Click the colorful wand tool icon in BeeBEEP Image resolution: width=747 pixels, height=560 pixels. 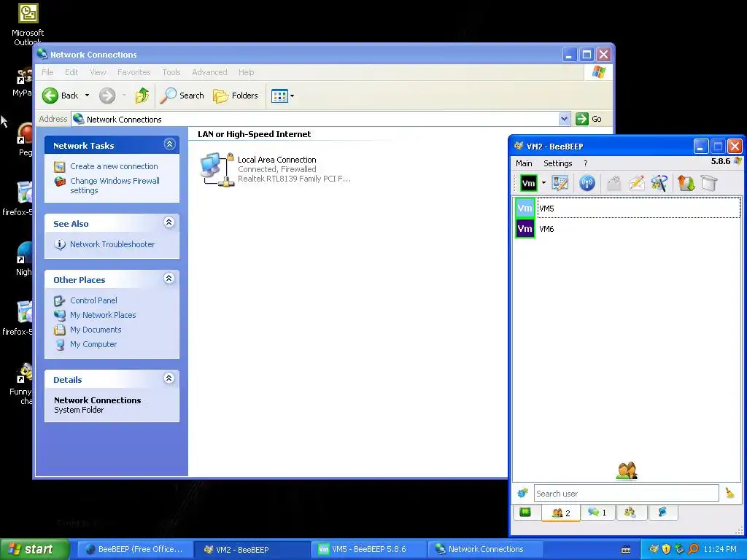tap(659, 183)
